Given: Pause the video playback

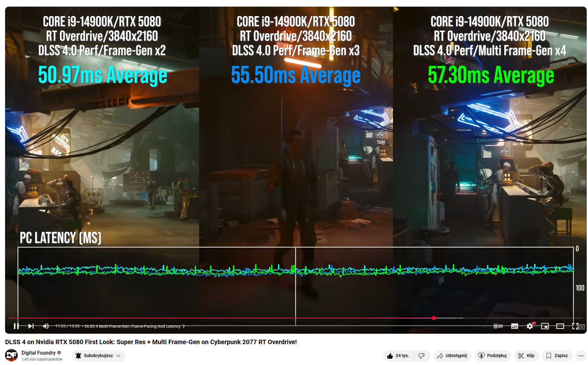Looking at the screenshot, I should click(x=16, y=326).
